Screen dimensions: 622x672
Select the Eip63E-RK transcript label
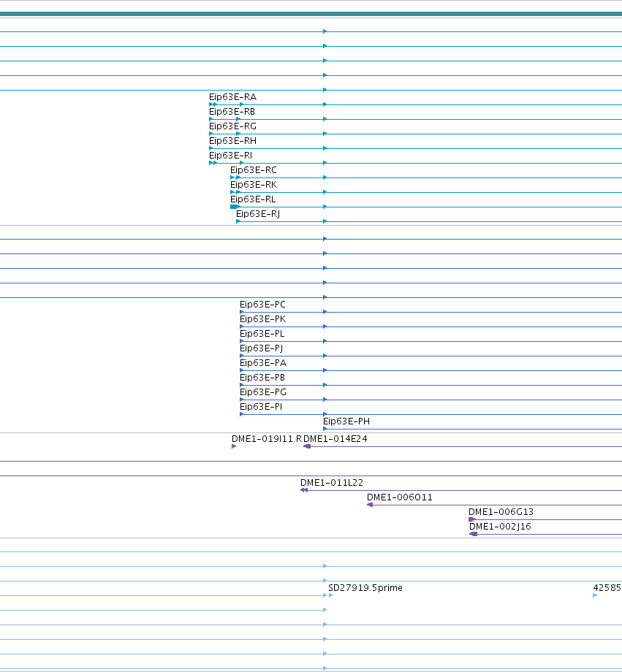coord(254,185)
